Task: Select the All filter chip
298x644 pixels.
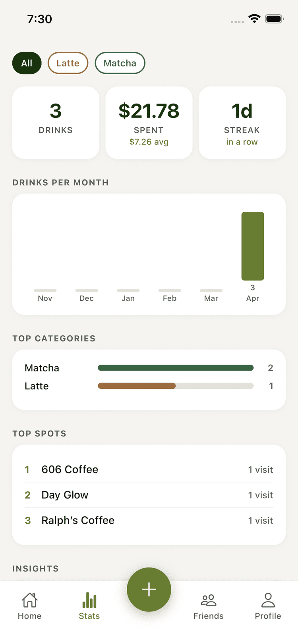Action: pos(27,63)
